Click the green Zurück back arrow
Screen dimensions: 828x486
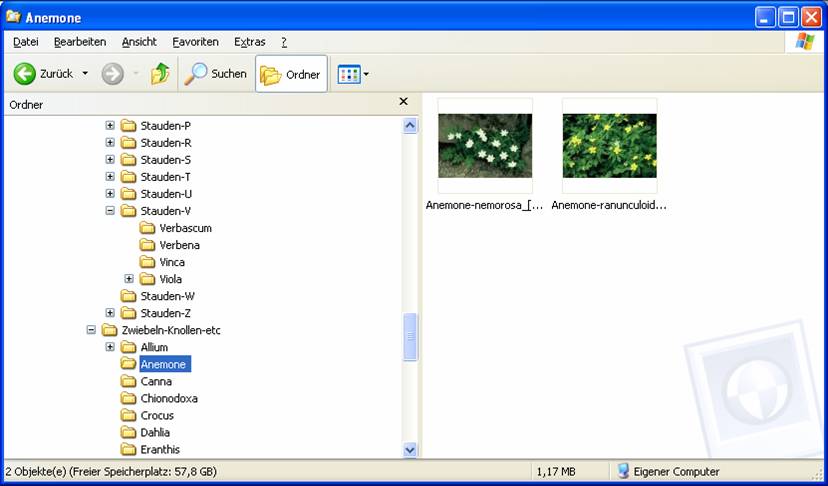click(x=25, y=74)
